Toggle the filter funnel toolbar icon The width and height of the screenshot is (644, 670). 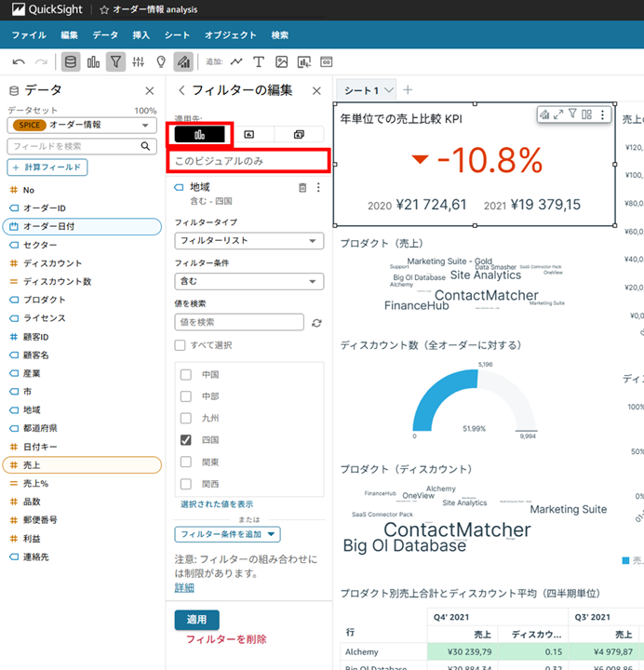pos(115,62)
